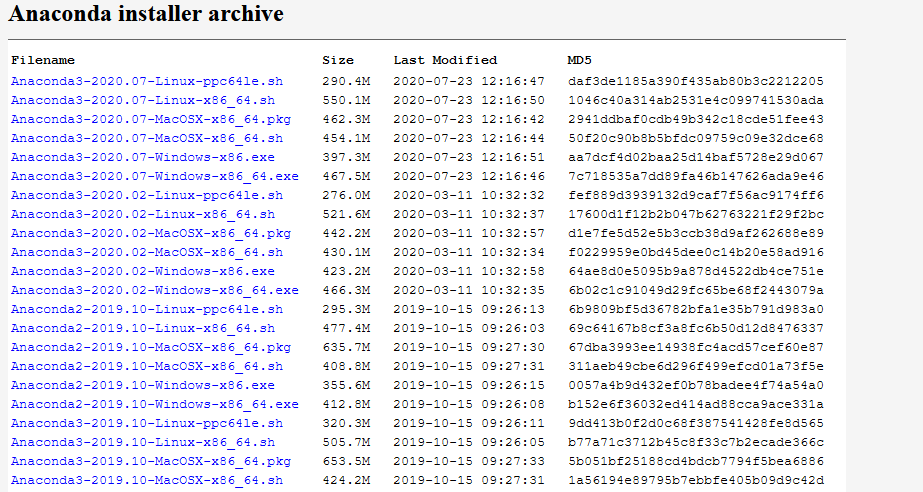923x492 pixels.
Task: Select MD5 hash 6b02c1c91049d29fc65be68f2443079a
Action: [696, 290]
